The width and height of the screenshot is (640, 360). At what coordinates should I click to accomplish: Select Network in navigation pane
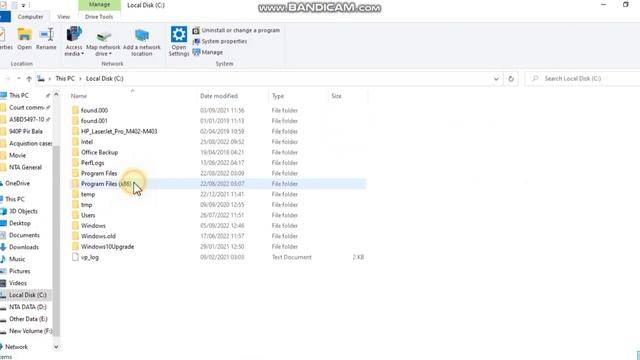coord(16,347)
